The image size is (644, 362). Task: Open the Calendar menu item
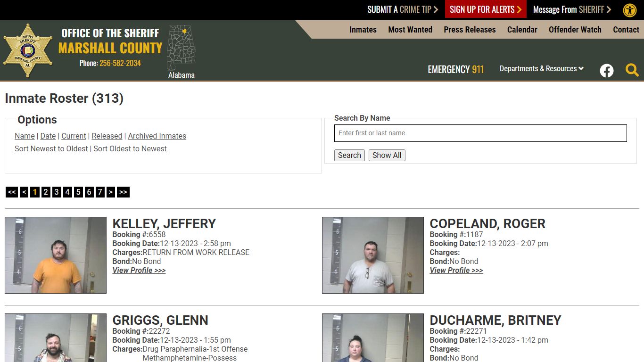[x=522, y=29]
